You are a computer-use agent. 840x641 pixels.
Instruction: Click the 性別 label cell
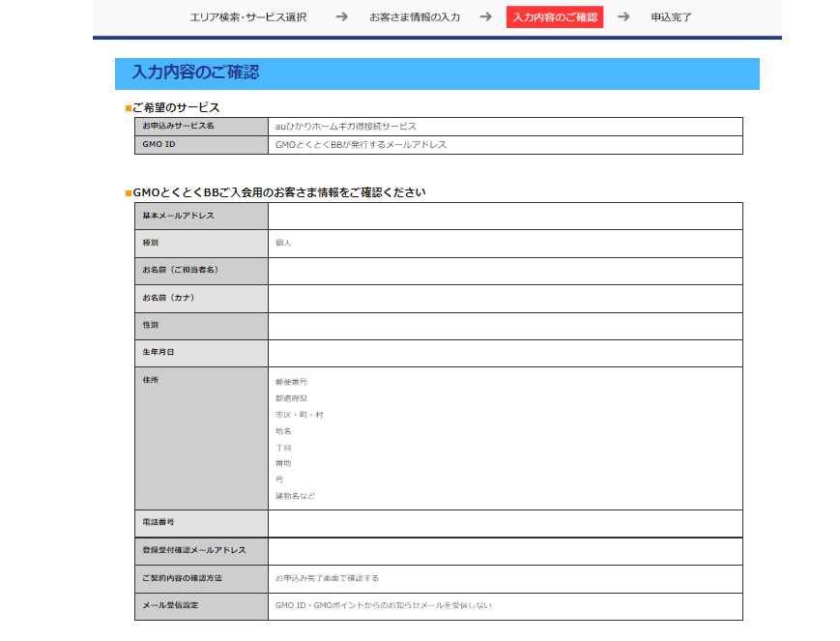pyautogui.click(x=201, y=326)
